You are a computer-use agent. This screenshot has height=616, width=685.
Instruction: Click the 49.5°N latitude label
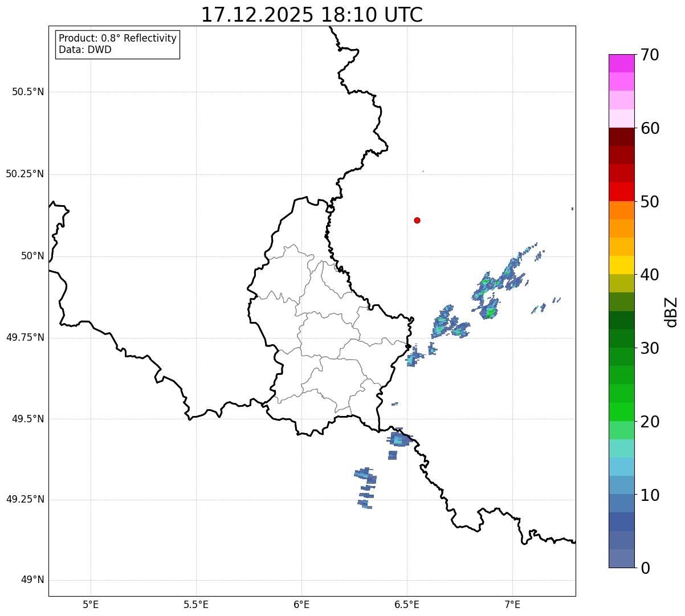click(28, 419)
